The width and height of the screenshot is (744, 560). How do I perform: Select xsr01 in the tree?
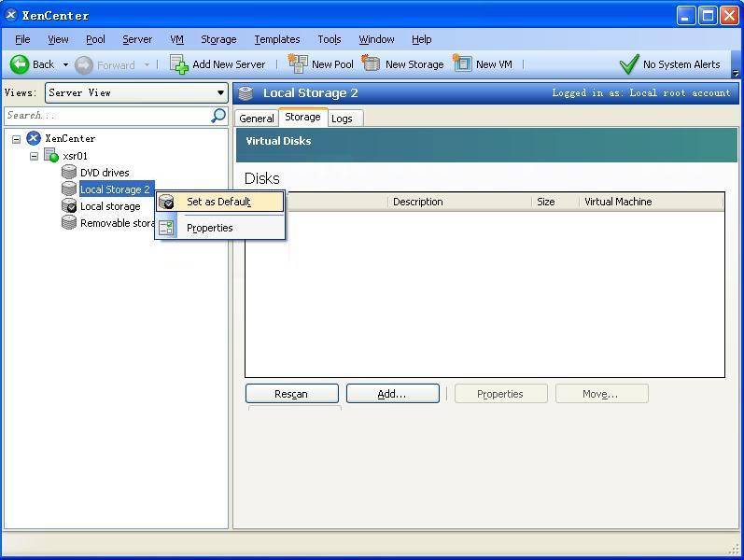[75, 156]
